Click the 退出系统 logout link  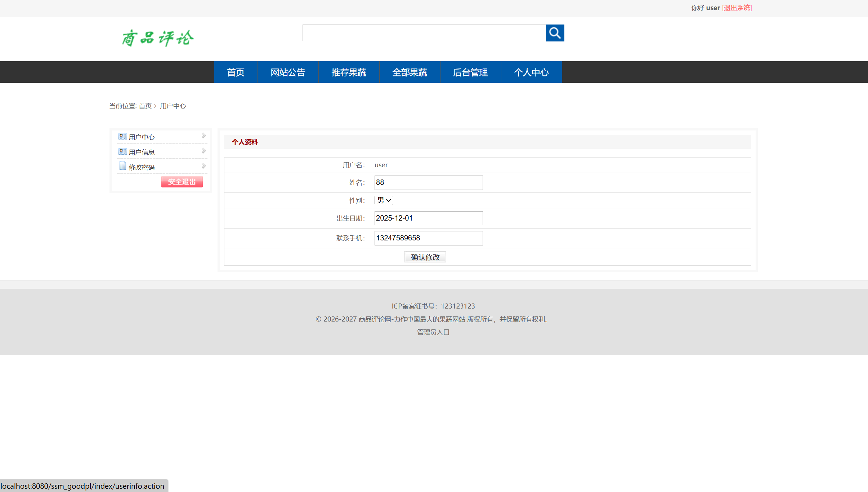(737, 7)
